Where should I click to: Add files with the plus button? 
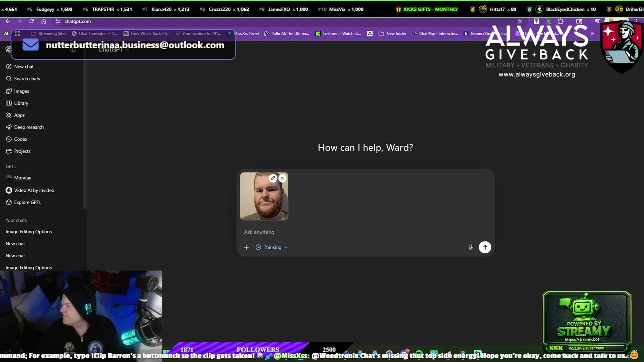click(246, 247)
